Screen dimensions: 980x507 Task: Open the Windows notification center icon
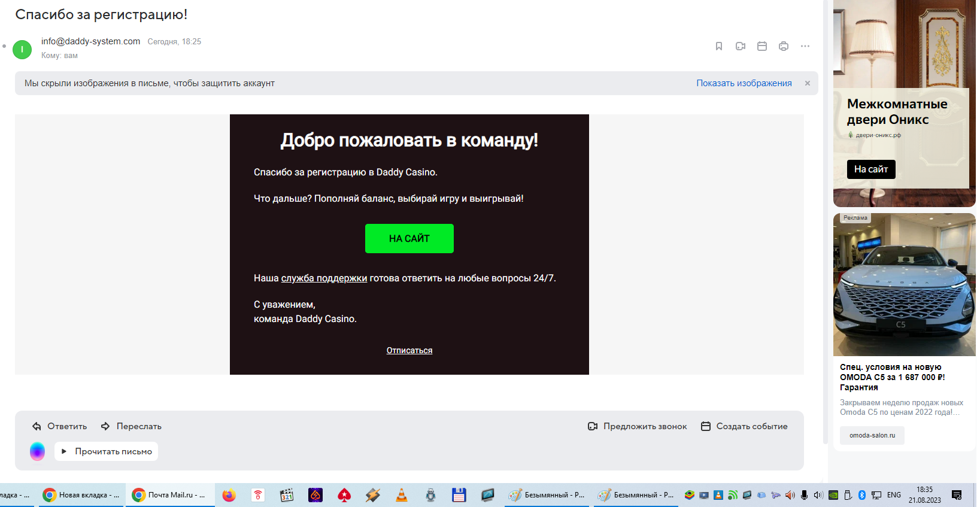click(957, 495)
